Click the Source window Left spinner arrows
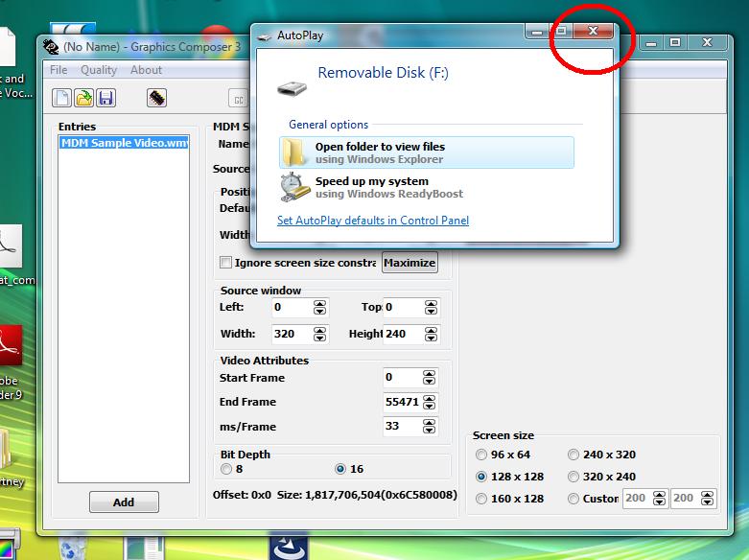 [319, 307]
